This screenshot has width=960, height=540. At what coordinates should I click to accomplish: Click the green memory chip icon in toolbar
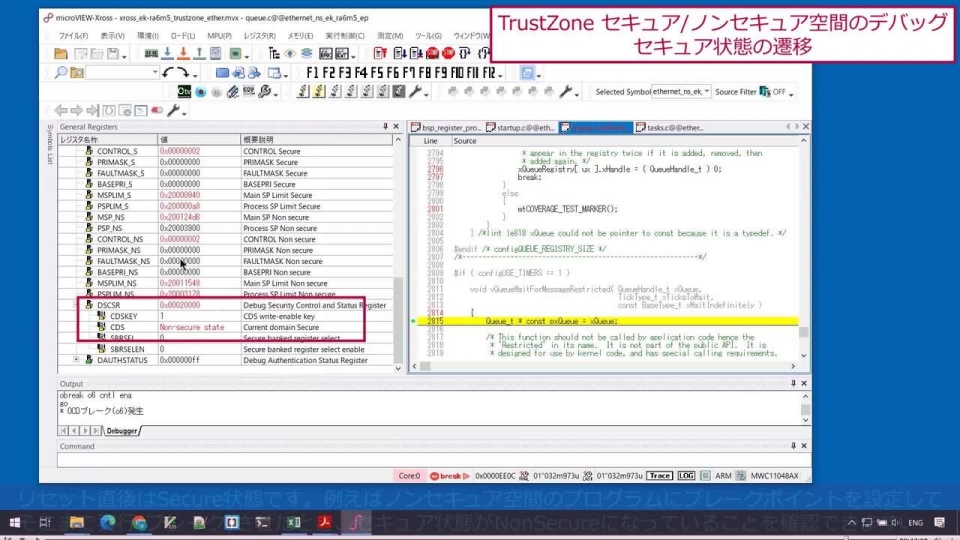click(x=151, y=54)
